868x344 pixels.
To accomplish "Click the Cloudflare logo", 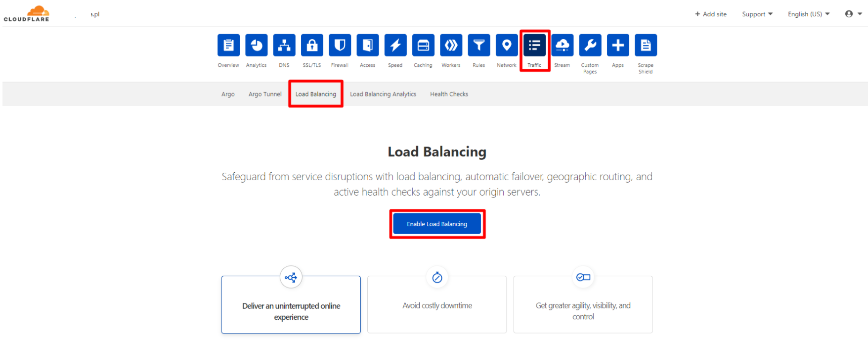I will [27, 14].
